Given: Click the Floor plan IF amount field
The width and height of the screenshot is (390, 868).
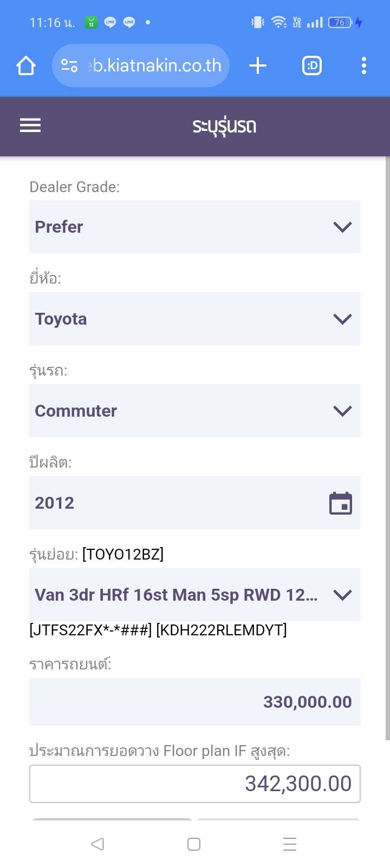Looking at the screenshot, I should point(195,784).
